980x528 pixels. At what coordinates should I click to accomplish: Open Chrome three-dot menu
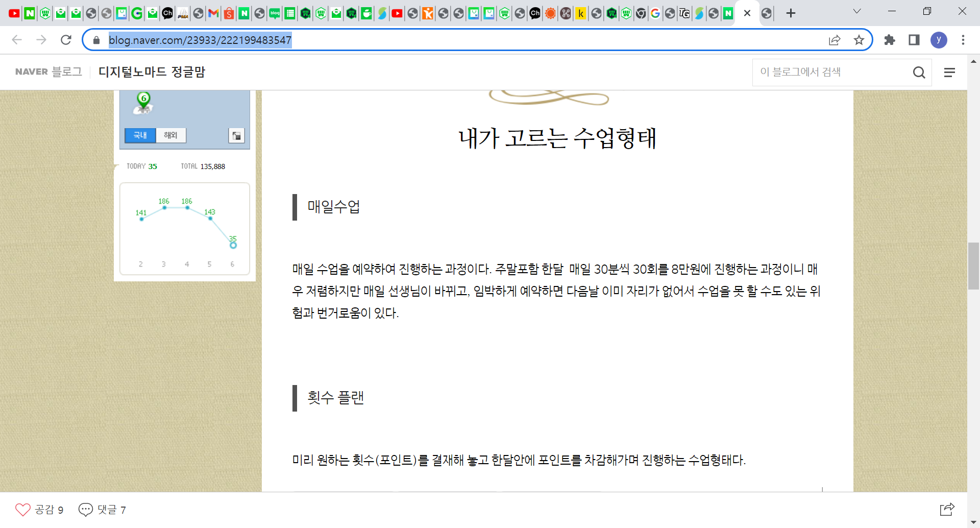click(x=963, y=40)
